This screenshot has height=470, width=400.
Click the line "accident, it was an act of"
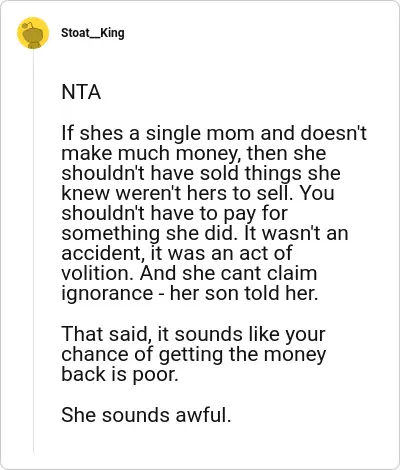[177, 253]
